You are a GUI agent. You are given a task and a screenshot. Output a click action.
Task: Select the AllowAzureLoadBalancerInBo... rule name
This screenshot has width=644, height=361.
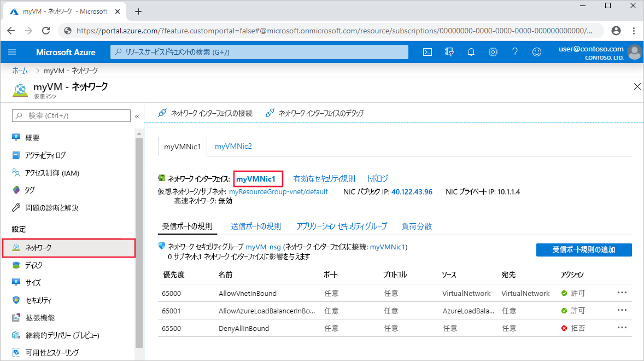(x=267, y=311)
